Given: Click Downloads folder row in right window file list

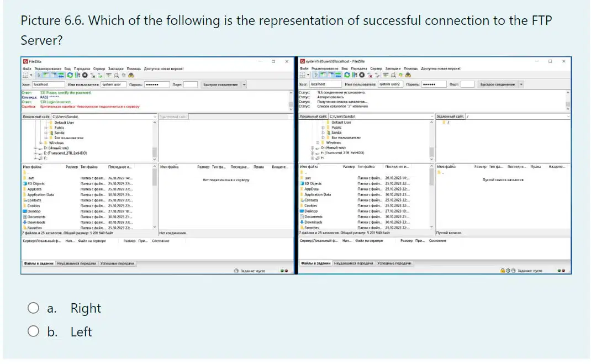Looking at the screenshot, I should [365, 222].
